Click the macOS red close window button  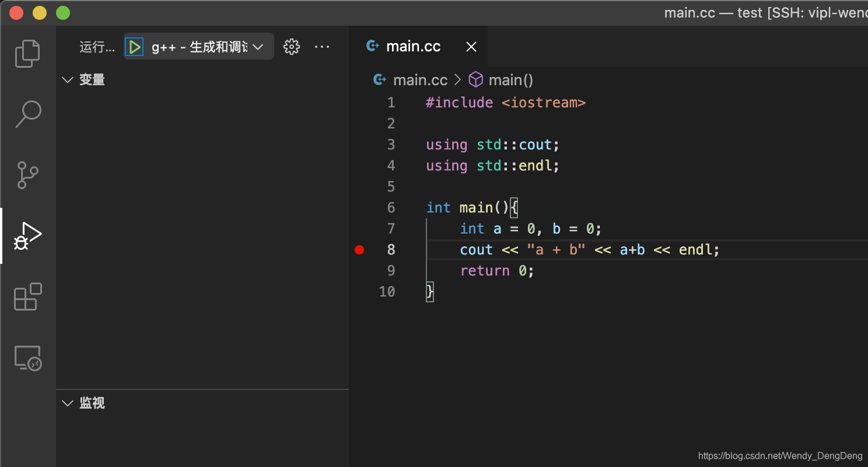tap(16, 13)
